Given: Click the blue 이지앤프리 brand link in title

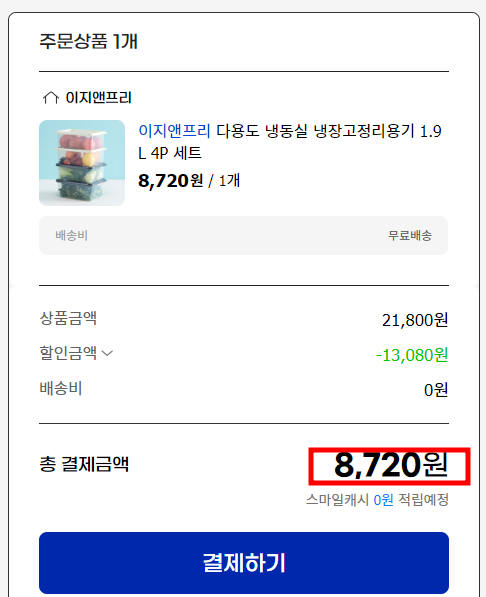Looking at the screenshot, I should [174, 131].
